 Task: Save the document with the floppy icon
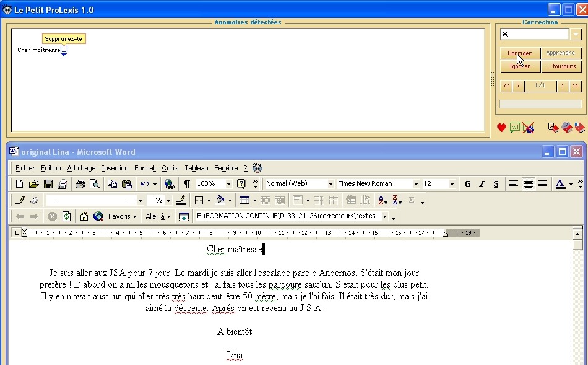click(48, 183)
